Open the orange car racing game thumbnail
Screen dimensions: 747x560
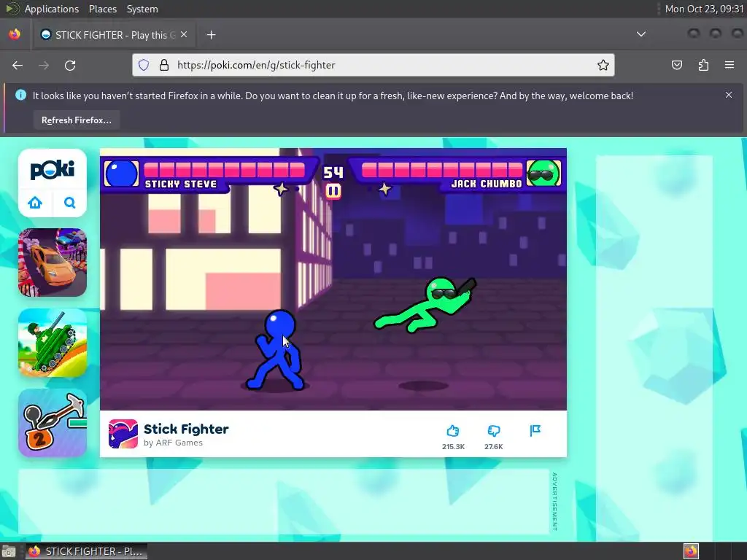[53, 262]
